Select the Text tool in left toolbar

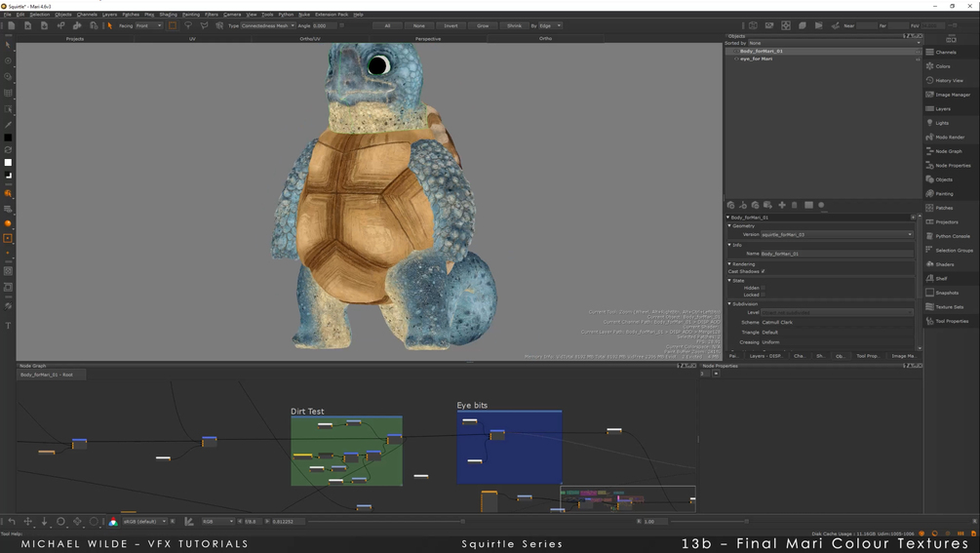pos(8,326)
